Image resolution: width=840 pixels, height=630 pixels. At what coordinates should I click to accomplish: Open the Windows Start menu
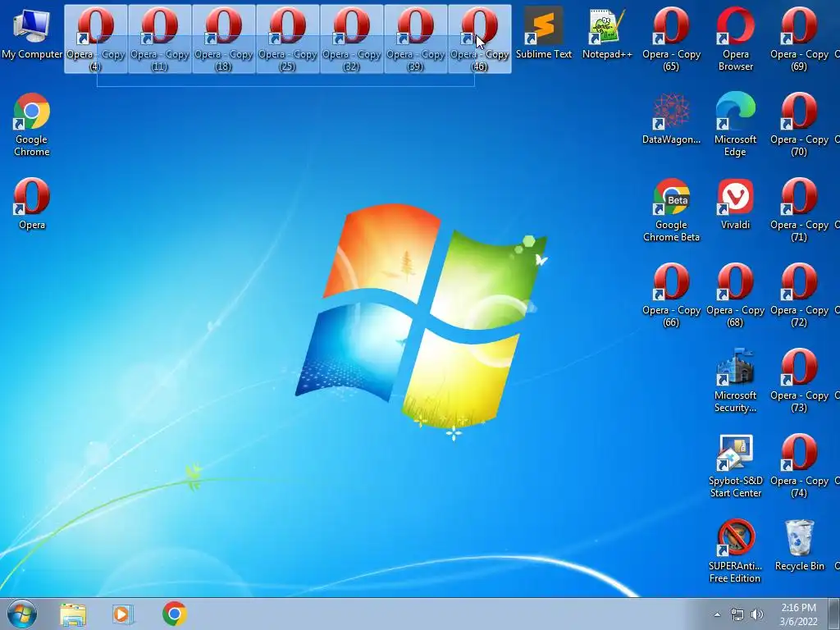point(22,614)
